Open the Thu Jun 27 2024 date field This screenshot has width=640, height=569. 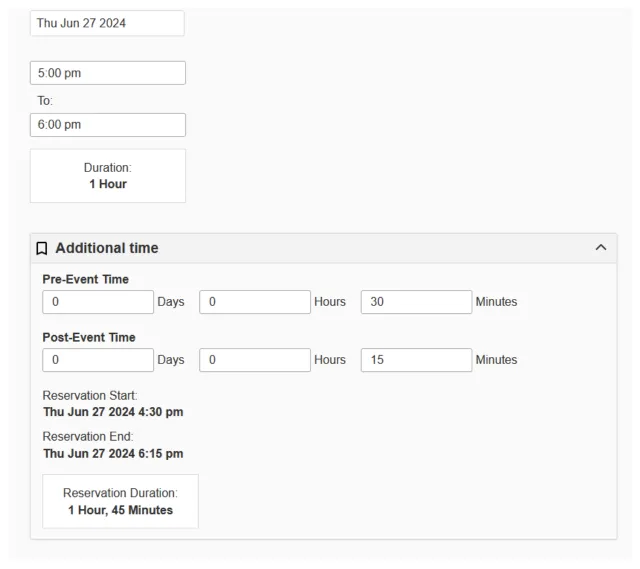pos(107,23)
